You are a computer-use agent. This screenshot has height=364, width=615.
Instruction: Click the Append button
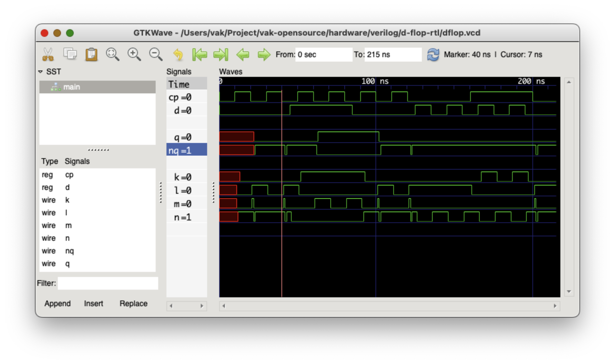(x=57, y=303)
